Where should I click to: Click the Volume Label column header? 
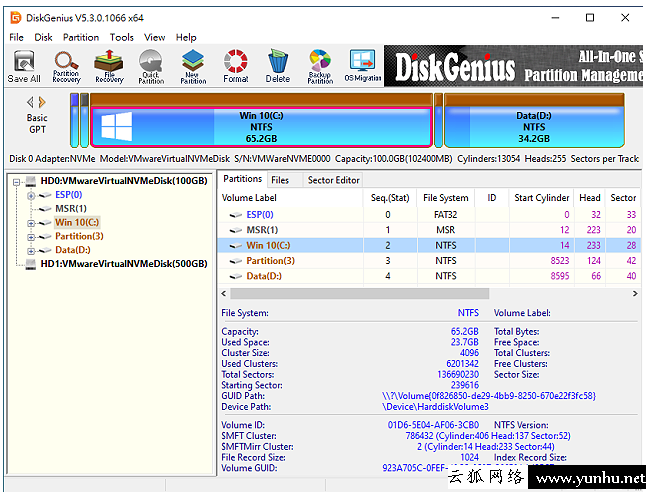291,198
